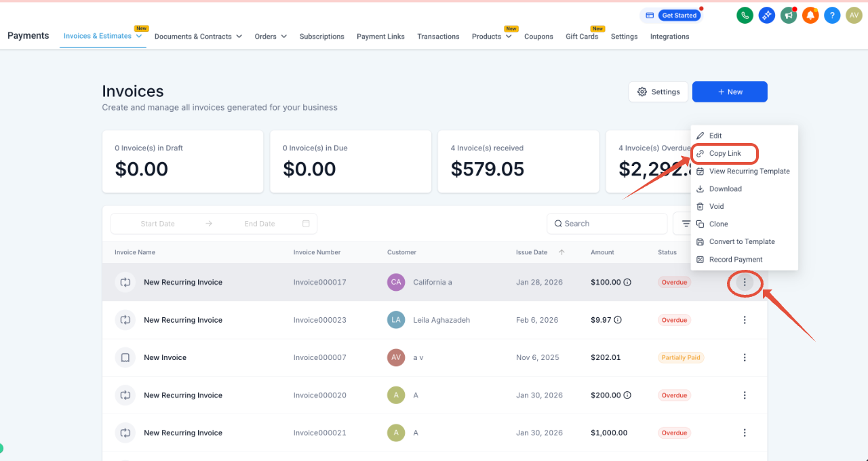Click the invoice Search field
The width and height of the screenshot is (868, 461).
[607, 224]
